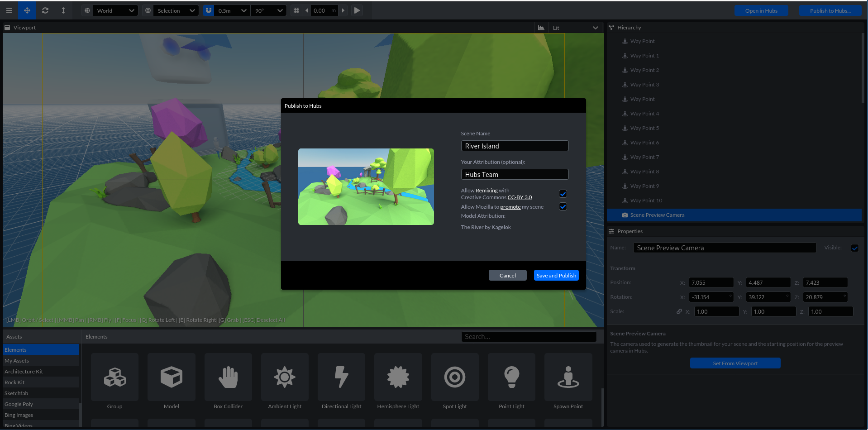Select Scene Preview Camera hierarchy row
The image size is (868, 430).
(x=734, y=215)
